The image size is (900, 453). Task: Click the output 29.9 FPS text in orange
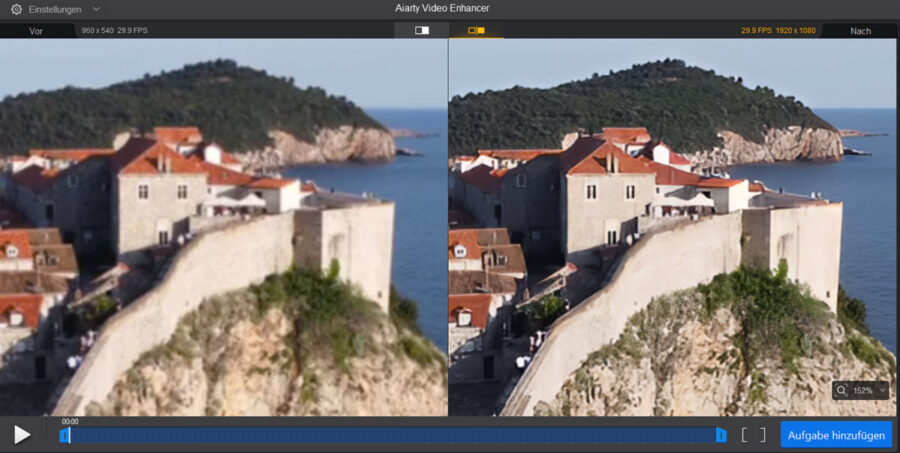point(756,30)
